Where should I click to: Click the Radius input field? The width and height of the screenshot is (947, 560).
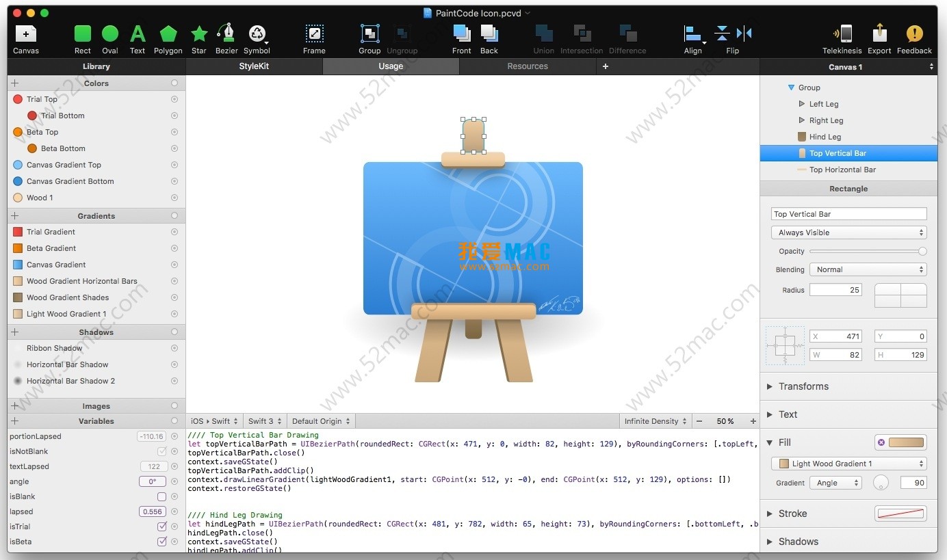[835, 290]
